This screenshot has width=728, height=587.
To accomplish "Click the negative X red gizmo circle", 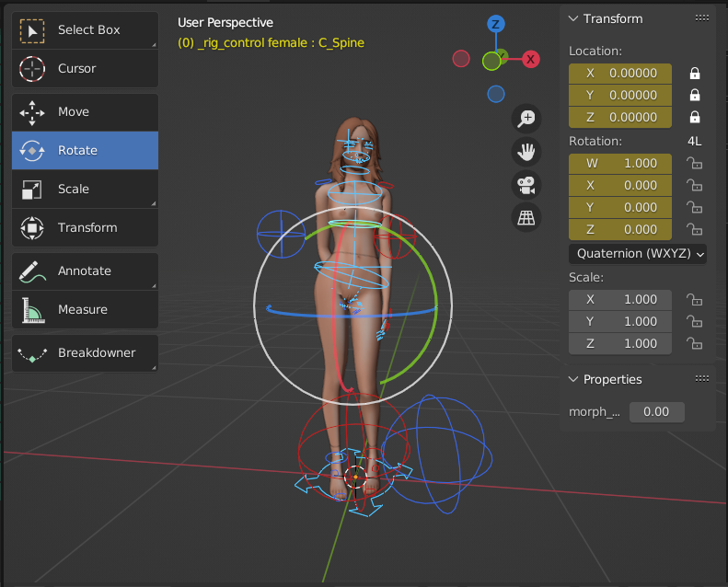I will tap(461, 59).
